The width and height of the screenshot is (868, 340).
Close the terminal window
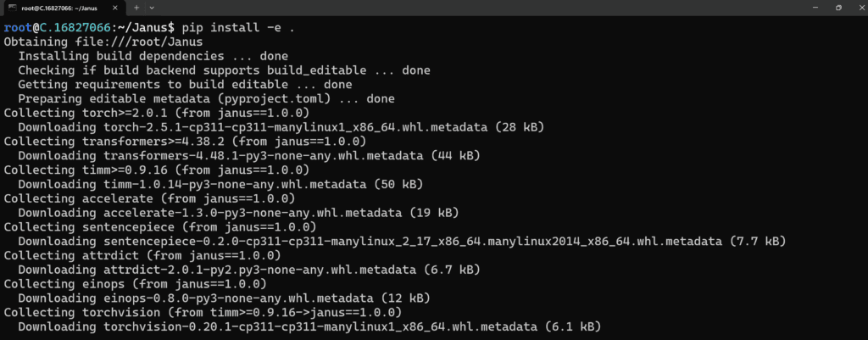[859, 8]
